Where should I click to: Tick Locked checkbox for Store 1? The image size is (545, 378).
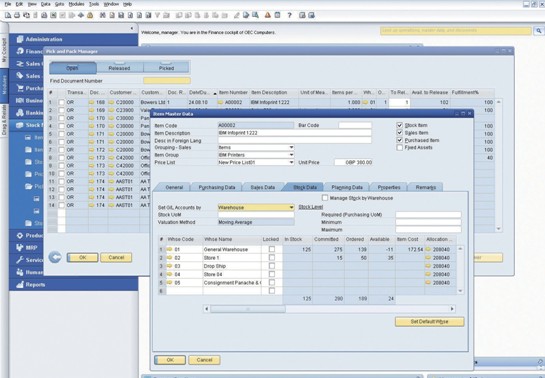point(272,257)
